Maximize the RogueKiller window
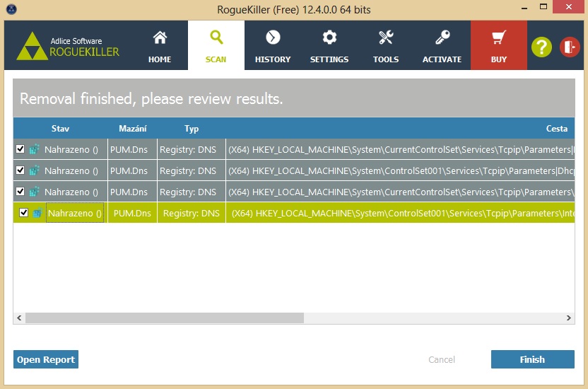The height and width of the screenshot is (389, 588). [x=543, y=7]
